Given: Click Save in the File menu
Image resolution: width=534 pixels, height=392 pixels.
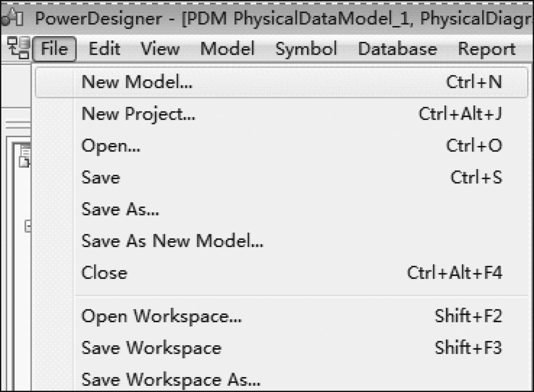Looking at the screenshot, I should pos(101,178).
